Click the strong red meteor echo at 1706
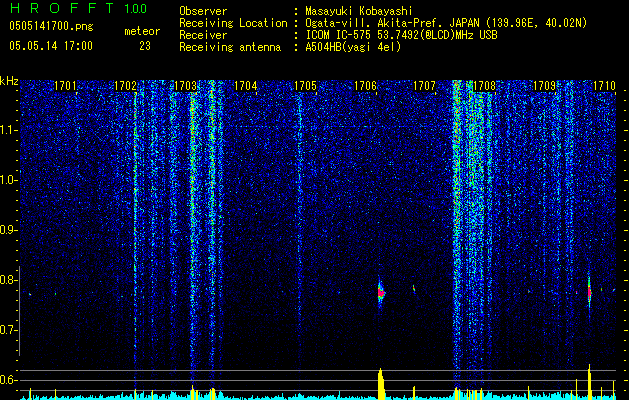 (381, 292)
